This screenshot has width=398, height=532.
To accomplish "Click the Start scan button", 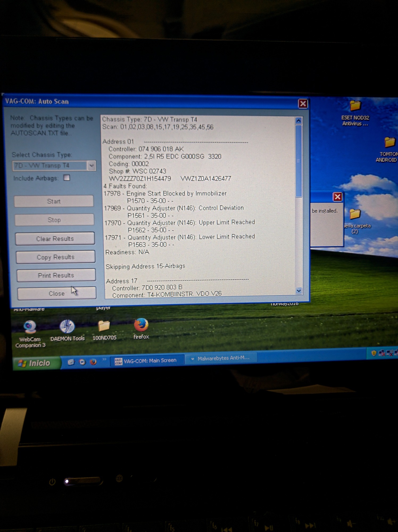I will point(54,201).
